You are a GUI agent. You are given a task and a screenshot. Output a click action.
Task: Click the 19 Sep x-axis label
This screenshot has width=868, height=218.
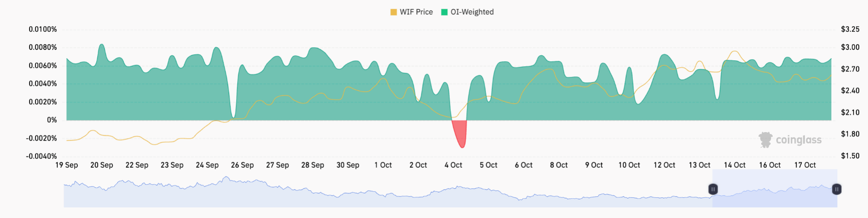point(67,165)
